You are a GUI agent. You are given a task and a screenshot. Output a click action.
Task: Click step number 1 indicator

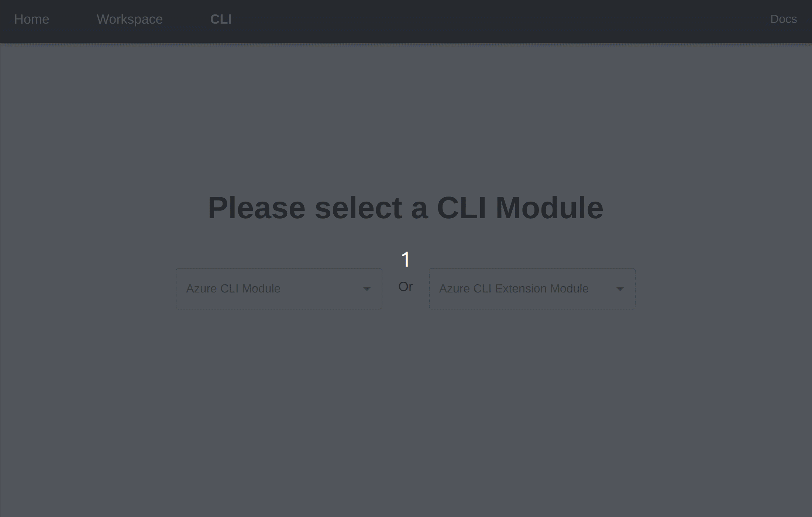point(405,259)
